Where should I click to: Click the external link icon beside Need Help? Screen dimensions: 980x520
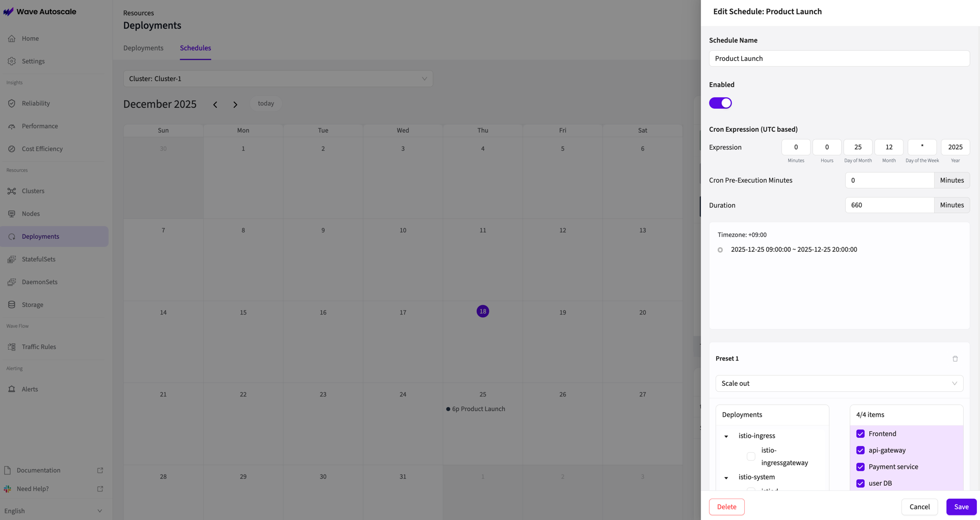pos(100,489)
